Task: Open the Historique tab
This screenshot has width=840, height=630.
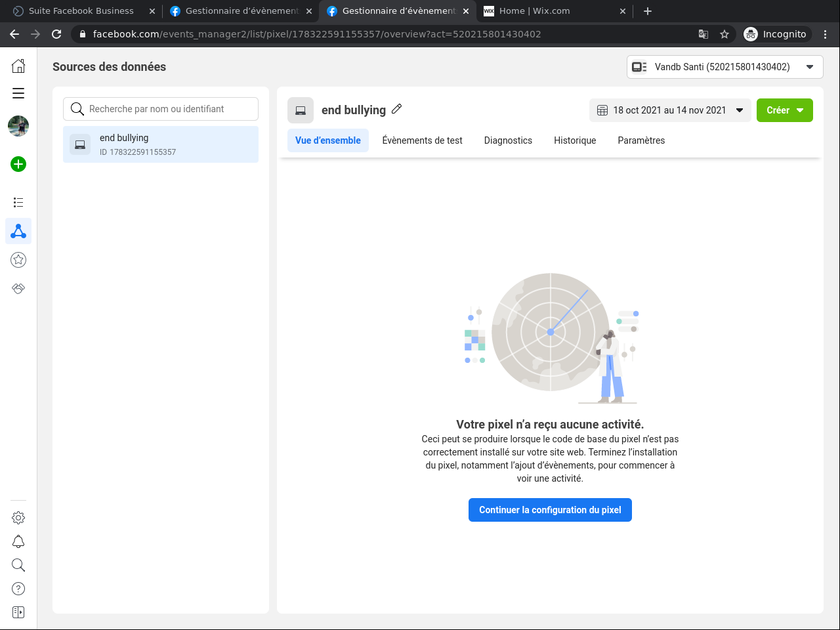Action: pyautogui.click(x=575, y=140)
